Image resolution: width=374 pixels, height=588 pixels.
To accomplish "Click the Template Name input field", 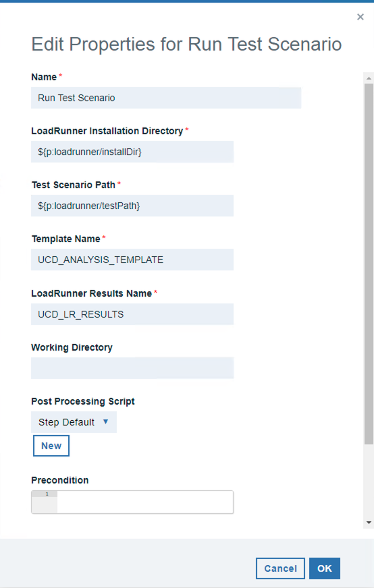I will point(132,260).
